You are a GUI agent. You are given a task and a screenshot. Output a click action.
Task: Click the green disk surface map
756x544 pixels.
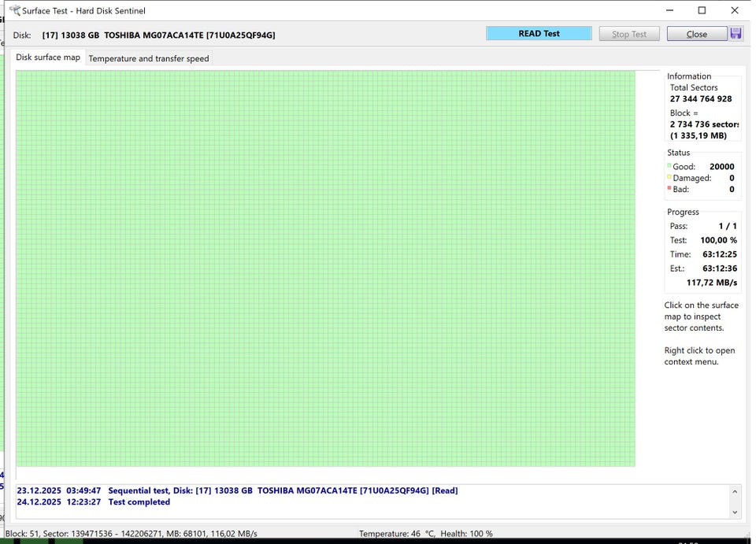click(325, 268)
